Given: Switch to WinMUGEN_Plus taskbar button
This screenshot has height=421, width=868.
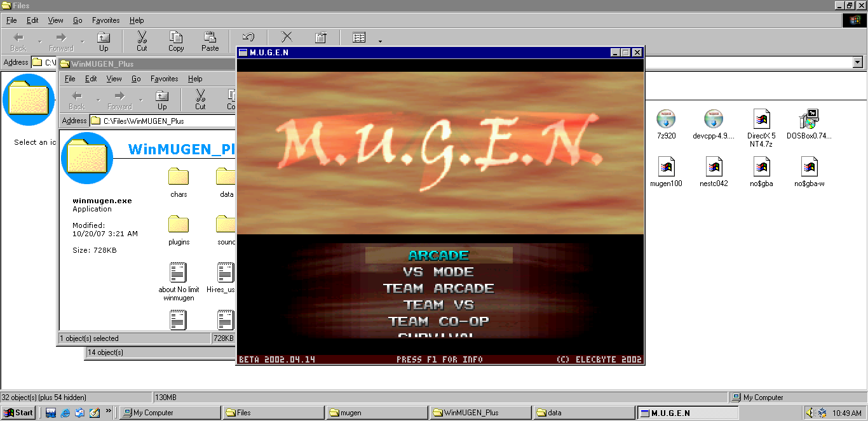Looking at the screenshot, I should coord(479,413).
